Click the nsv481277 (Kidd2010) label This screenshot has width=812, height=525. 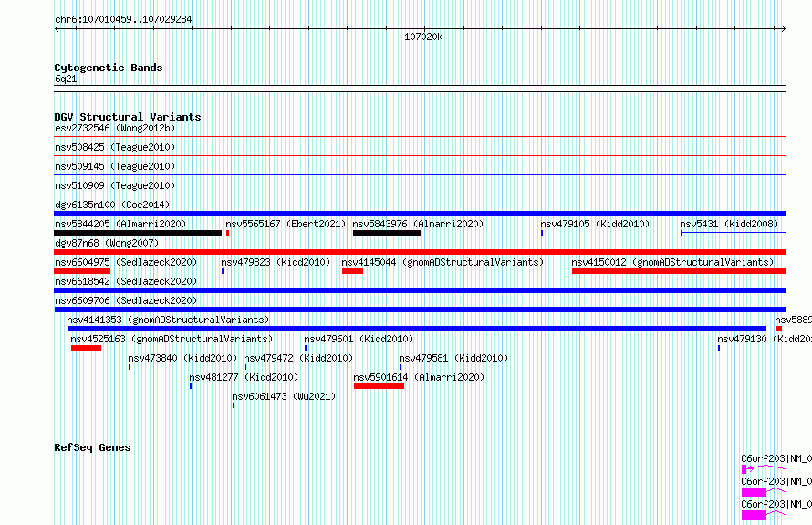(x=244, y=377)
